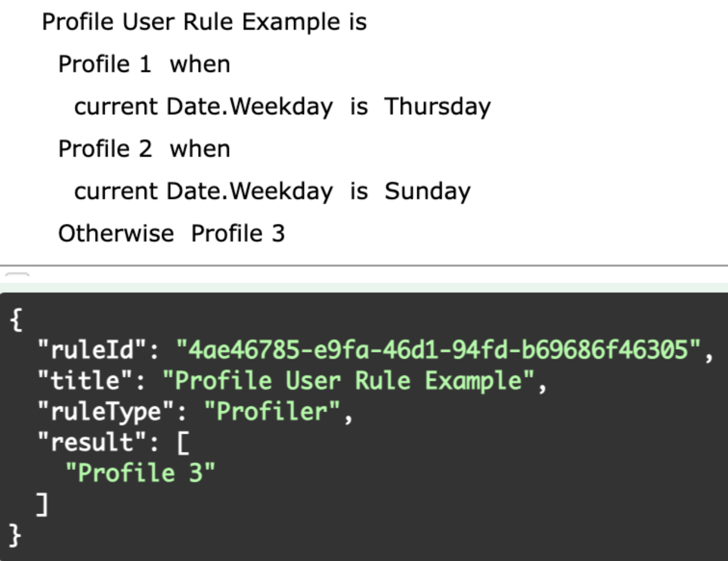Click the "result" key in JSON
728x561 pixels.
[x=92, y=442]
